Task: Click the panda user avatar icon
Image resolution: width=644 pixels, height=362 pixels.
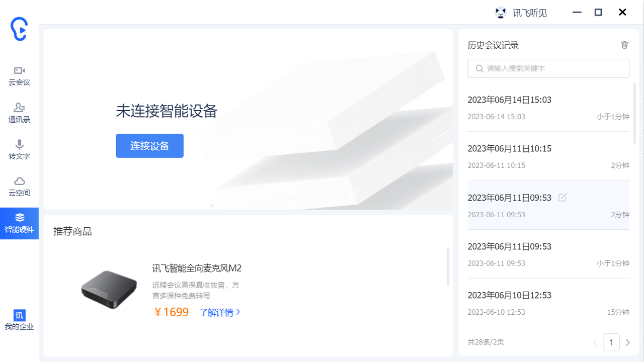Action: pos(500,13)
